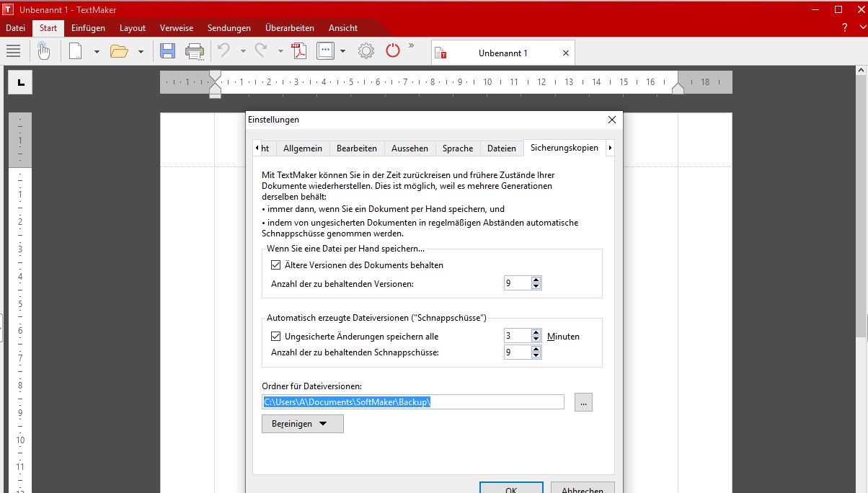Open the Verweise ribbon tab
868x493 pixels.
177,28
